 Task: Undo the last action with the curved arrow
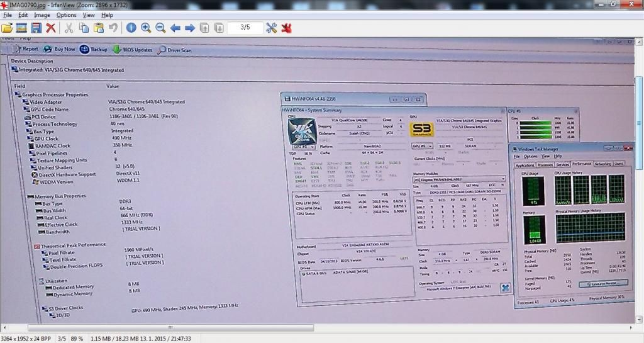113,28
